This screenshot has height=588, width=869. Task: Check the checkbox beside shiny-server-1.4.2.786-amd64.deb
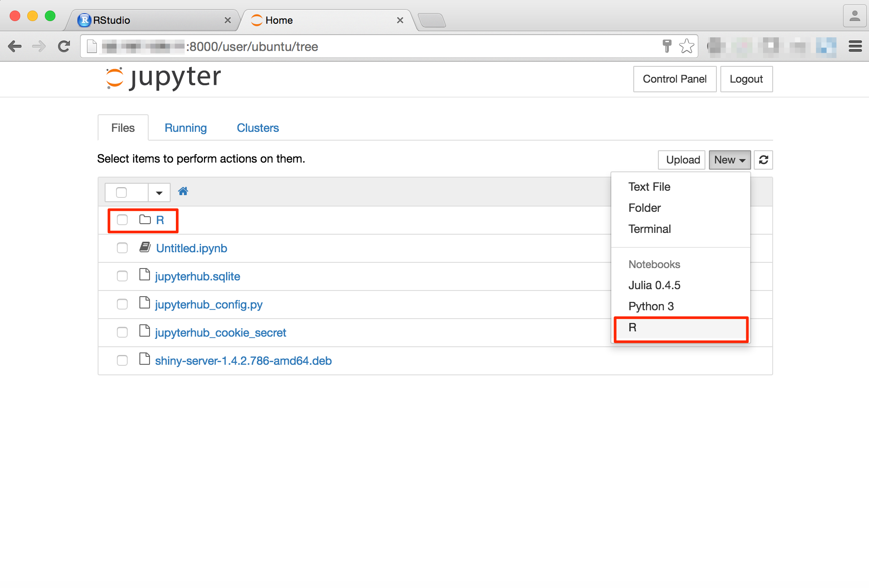point(122,360)
